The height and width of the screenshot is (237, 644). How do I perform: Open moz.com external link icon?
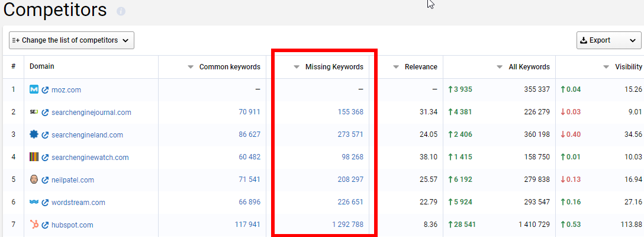pyautogui.click(x=45, y=90)
